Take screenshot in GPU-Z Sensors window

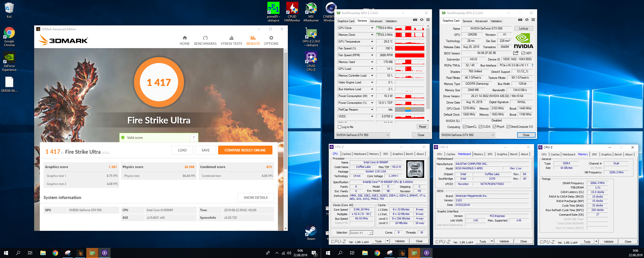point(415,20)
